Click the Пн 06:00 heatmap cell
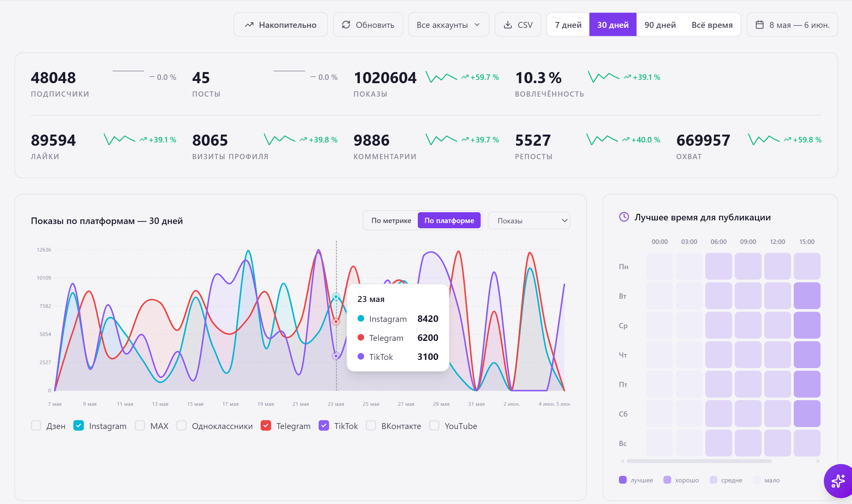The height and width of the screenshot is (504, 852). pos(718,266)
